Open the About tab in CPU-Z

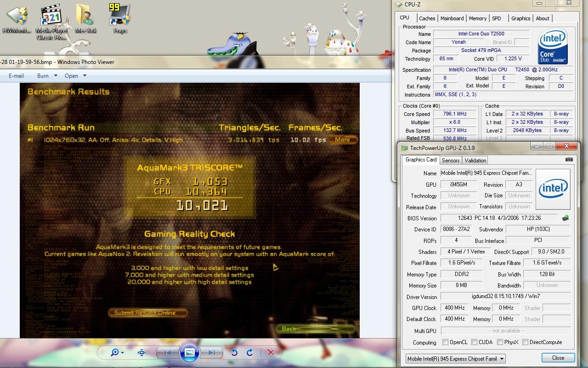click(x=543, y=18)
